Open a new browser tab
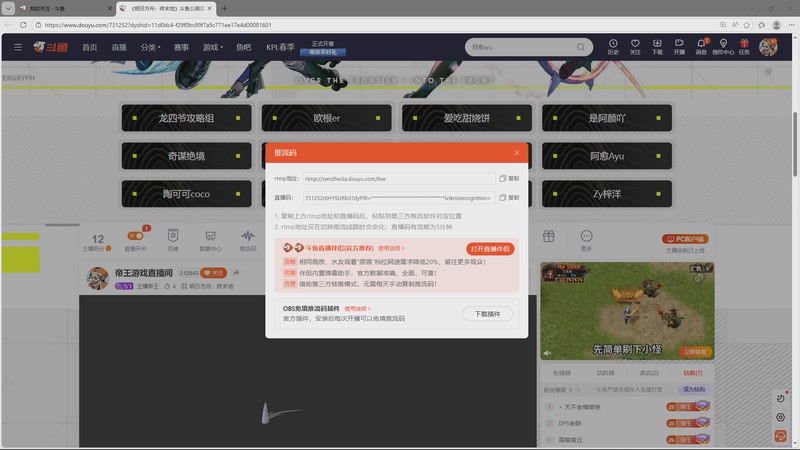The image size is (800, 450). coord(224,8)
